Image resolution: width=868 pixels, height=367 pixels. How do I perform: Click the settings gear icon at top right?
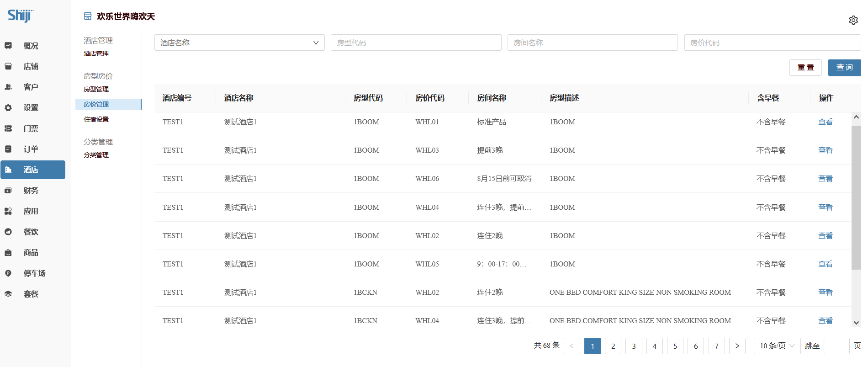click(x=853, y=20)
